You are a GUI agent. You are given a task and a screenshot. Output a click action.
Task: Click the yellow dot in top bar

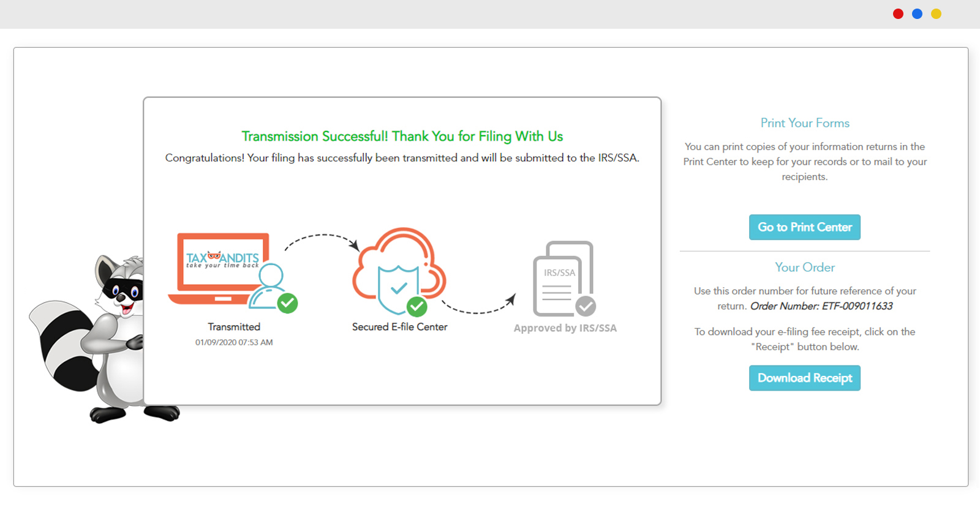coord(936,14)
